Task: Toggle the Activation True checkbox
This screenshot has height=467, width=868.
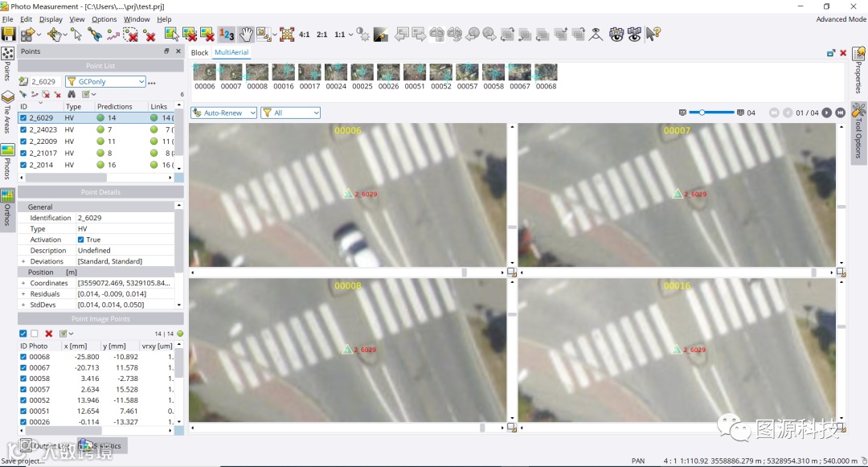Action: 81,240
